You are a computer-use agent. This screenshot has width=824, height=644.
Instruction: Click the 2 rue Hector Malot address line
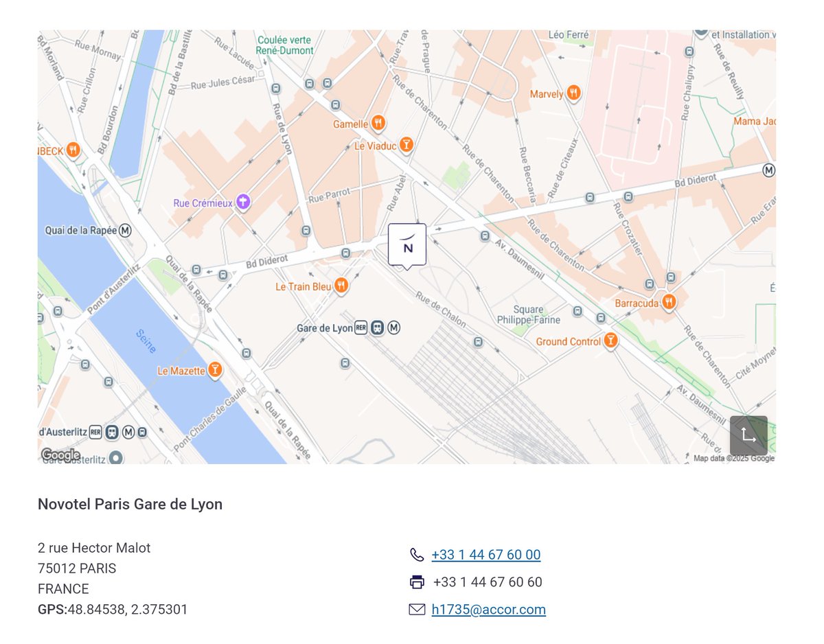click(94, 548)
